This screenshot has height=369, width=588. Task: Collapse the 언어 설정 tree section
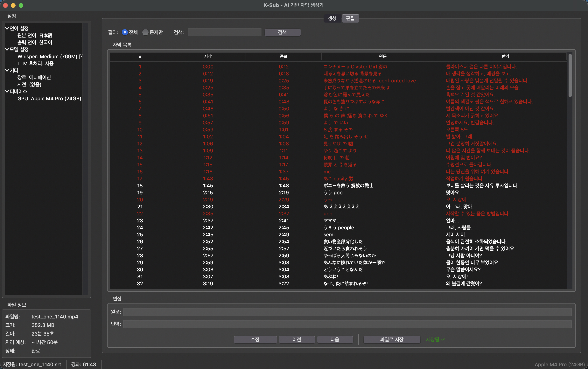(x=7, y=28)
